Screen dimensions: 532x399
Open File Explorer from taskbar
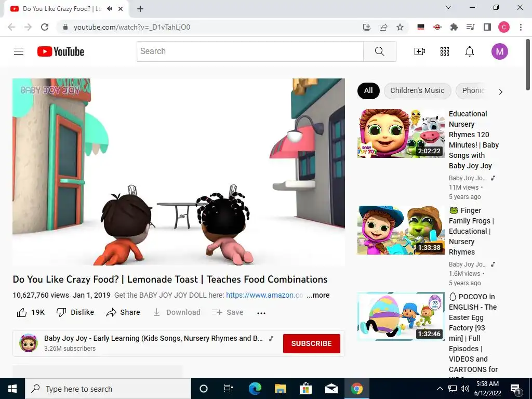click(x=280, y=389)
